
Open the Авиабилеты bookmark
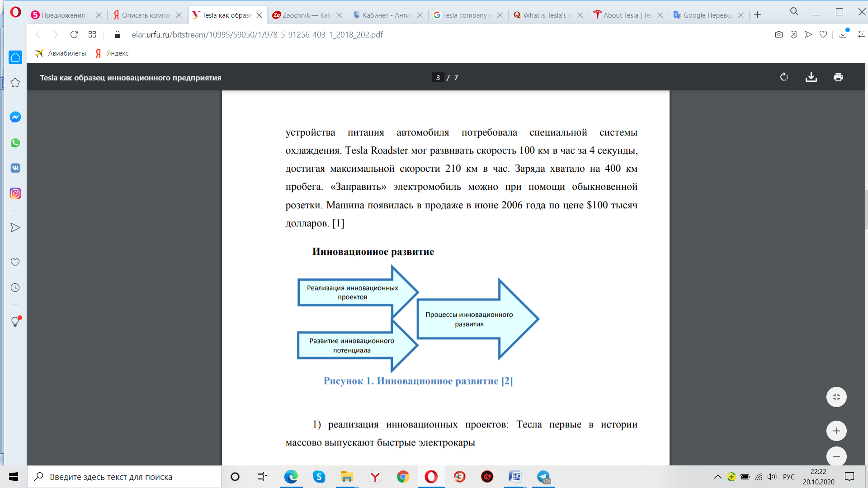pyautogui.click(x=61, y=53)
